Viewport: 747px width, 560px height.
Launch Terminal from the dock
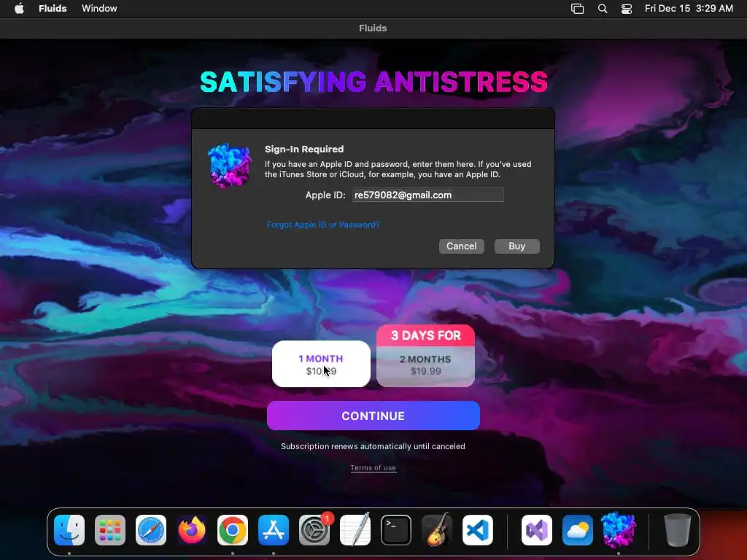[x=396, y=530]
